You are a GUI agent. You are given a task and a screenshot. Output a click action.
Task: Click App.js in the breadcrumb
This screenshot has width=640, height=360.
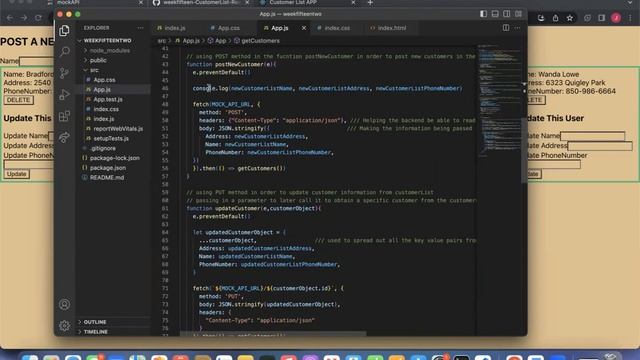191,41
